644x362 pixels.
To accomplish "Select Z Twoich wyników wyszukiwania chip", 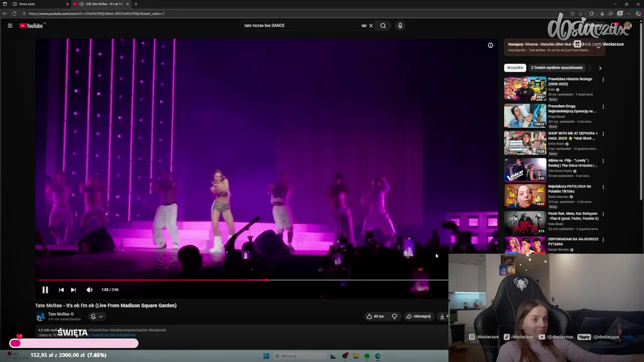I will tap(556, 67).
